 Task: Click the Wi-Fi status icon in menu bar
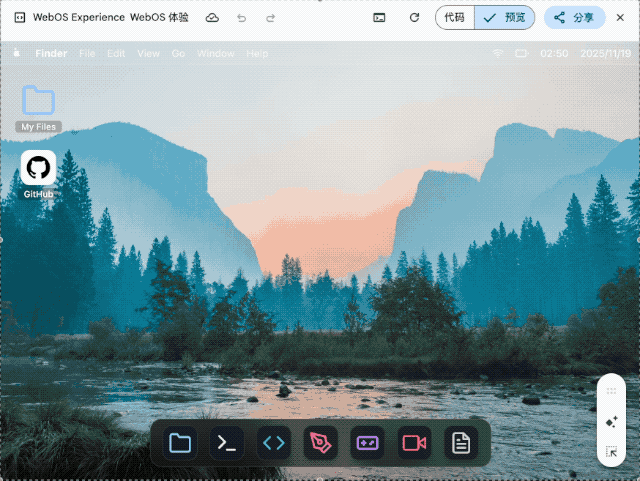pyautogui.click(x=498, y=53)
